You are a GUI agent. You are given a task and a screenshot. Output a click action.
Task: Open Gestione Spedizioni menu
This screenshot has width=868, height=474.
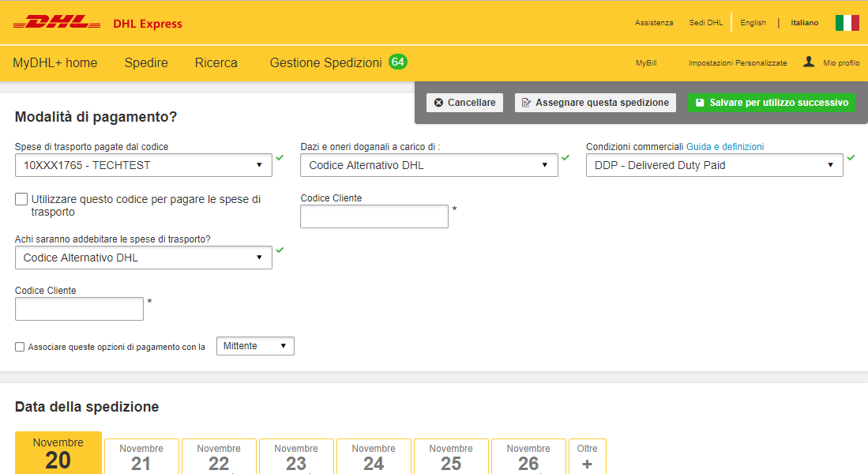click(x=325, y=62)
